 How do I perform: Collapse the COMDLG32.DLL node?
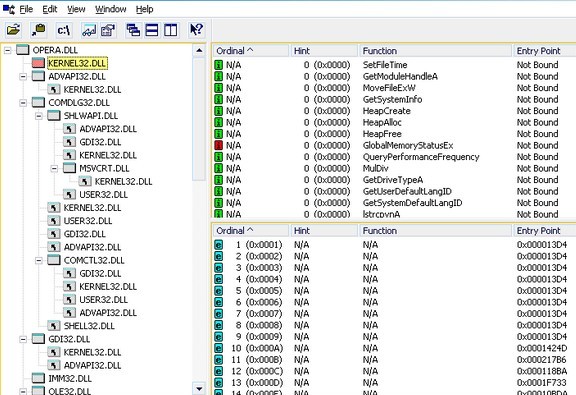[x=23, y=103]
